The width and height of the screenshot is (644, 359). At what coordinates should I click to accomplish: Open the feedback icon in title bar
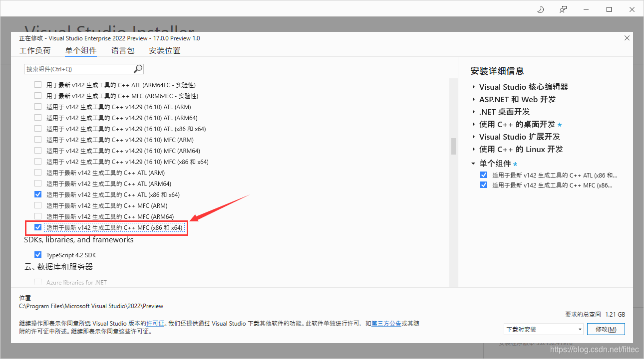563,9
